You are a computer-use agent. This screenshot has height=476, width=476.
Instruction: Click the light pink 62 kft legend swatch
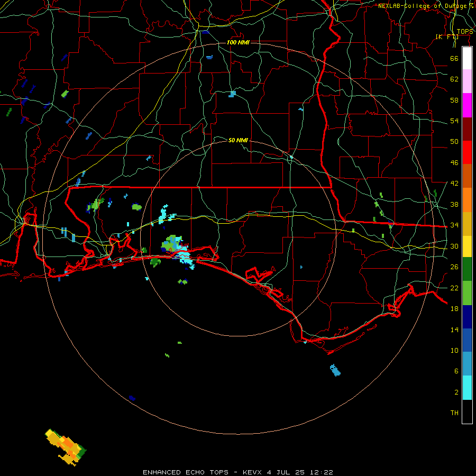coord(467,81)
